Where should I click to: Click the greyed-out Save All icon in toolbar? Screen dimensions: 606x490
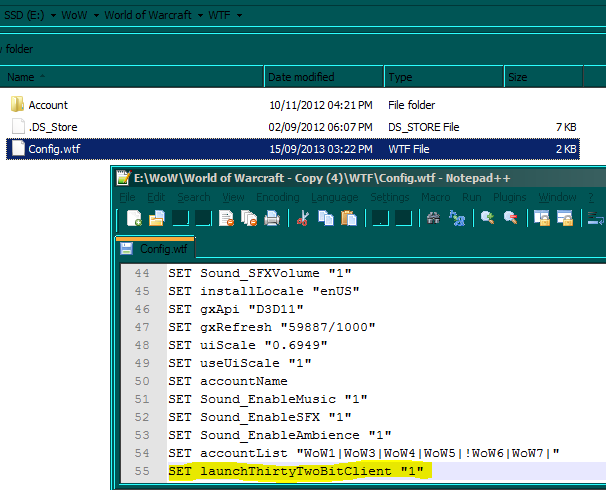(203, 218)
